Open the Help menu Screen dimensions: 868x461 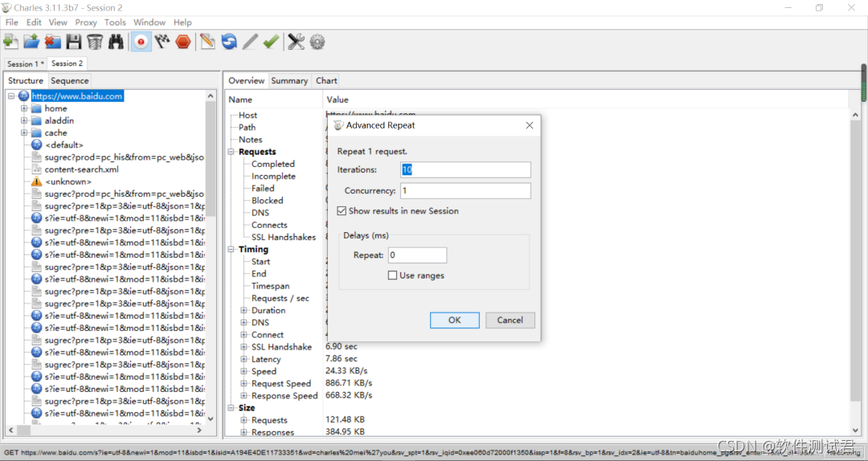pos(182,22)
